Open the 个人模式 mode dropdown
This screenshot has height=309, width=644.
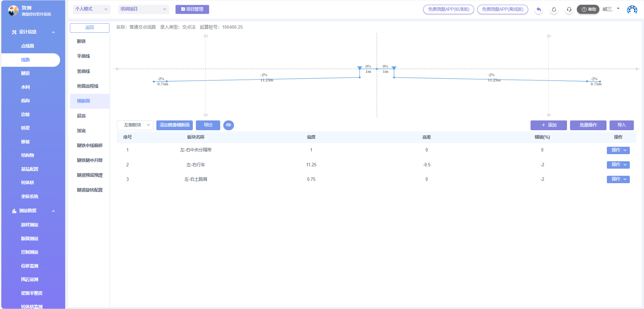(x=92, y=9)
